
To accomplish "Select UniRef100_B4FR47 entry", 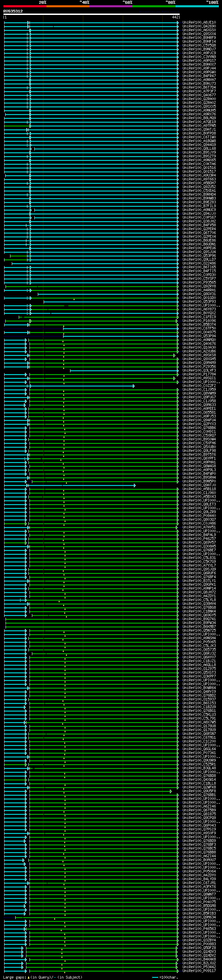I will 199,76.
